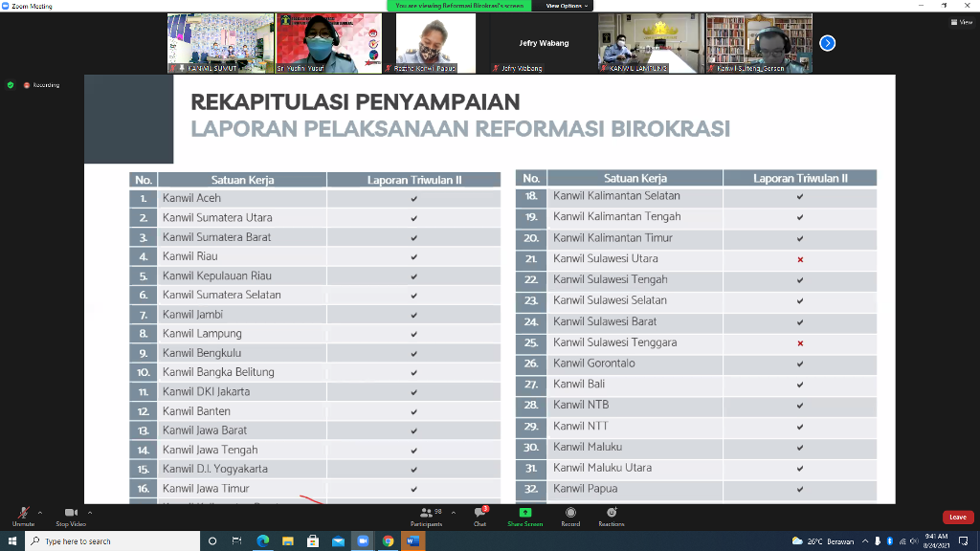Open the Reactions menu

coord(612,514)
